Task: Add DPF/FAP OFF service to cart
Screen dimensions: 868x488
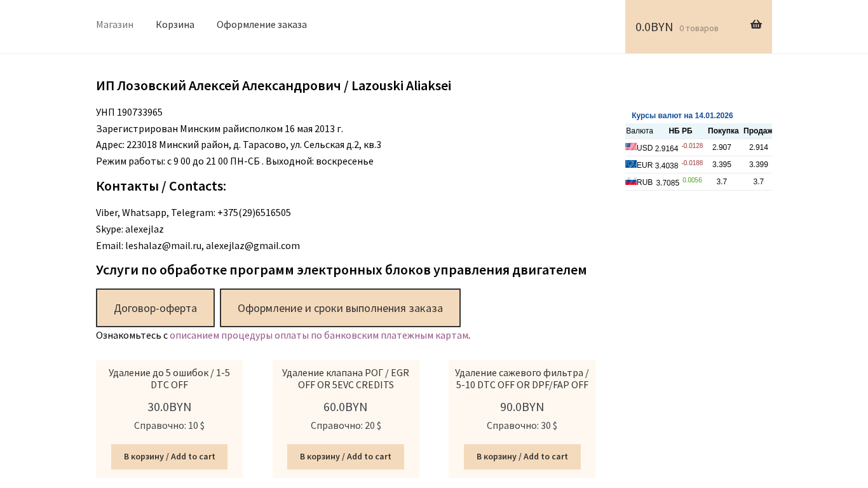Action: [x=522, y=457]
